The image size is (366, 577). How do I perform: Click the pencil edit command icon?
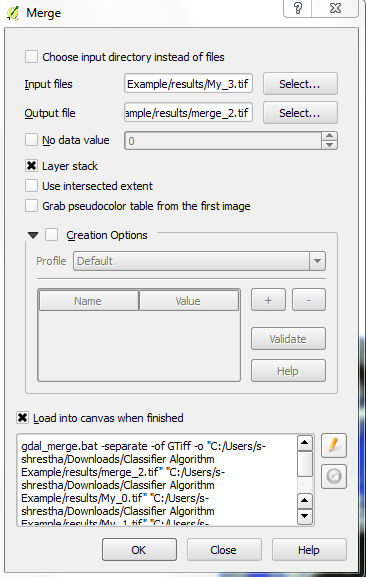pos(334,445)
